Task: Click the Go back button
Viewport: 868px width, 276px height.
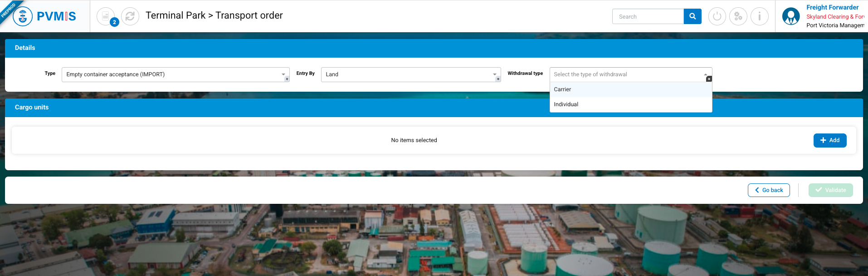Action: tap(769, 190)
